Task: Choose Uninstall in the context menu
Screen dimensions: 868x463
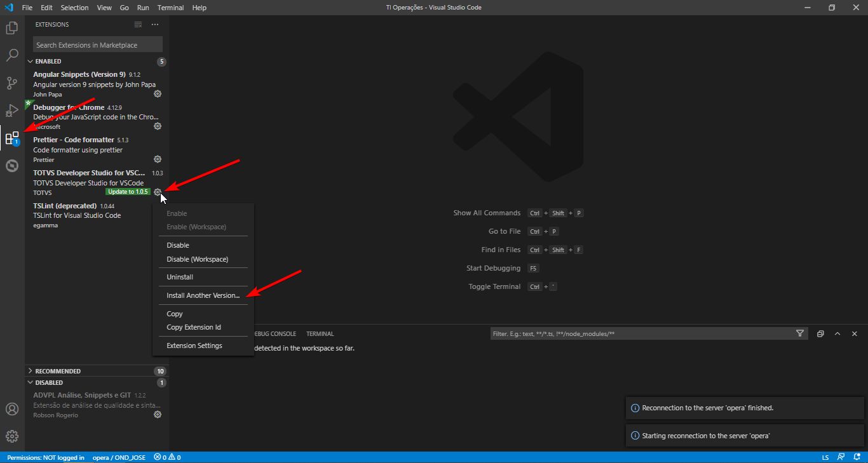Action: (x=203, y=277)
